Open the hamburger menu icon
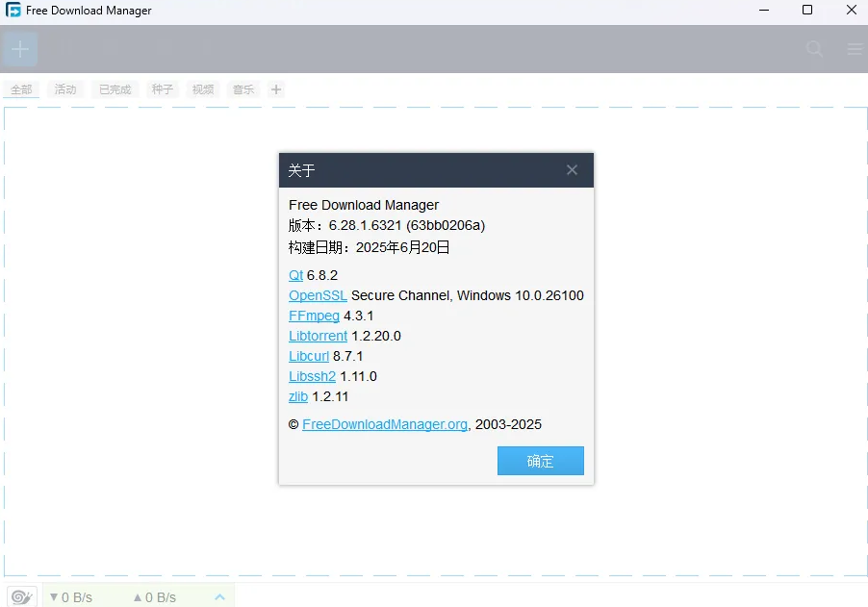The width and height of the screenshot is (868, 607). pos(854,48)
